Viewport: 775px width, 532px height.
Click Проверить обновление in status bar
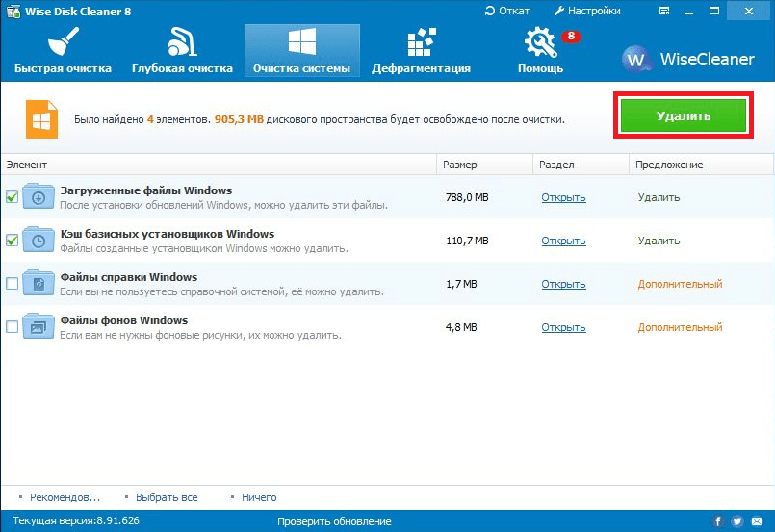pyautogui.click(x=334, y=521)
